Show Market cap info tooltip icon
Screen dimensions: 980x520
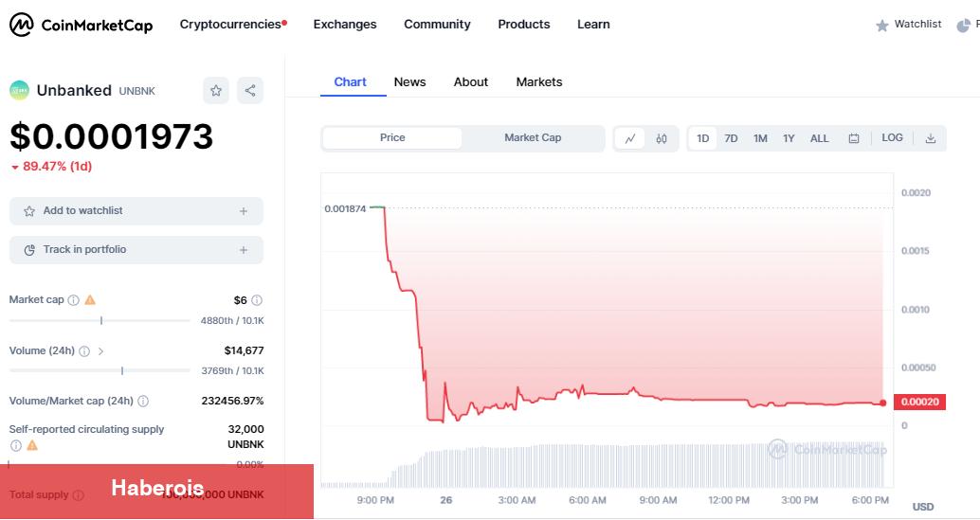[x=73, y=300]
